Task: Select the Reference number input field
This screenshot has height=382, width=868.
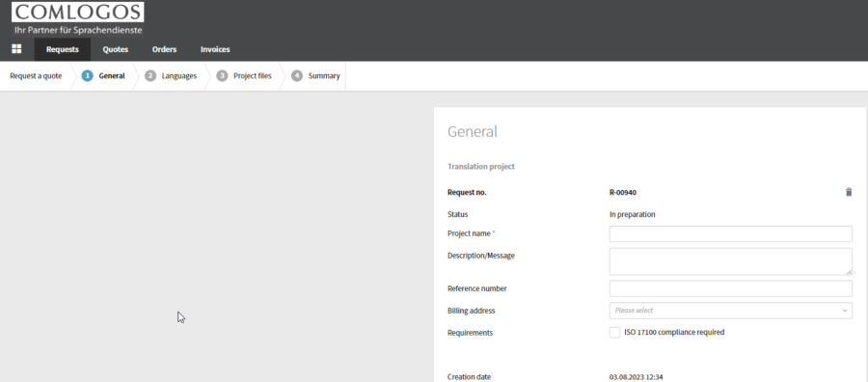Action: click(x=731, y=288)
